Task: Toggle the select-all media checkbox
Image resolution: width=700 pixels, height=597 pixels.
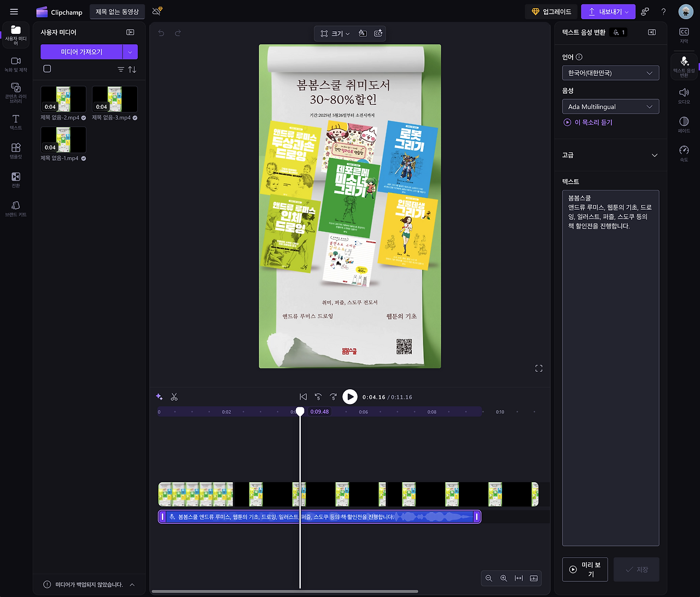Action: (x=47, y=69)
